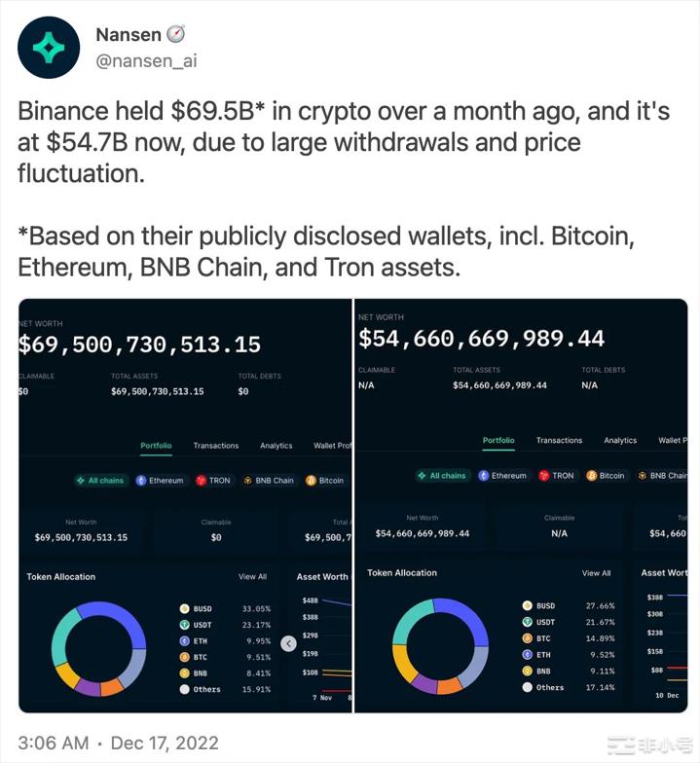Click the ETH token icon in left legend
The image size is (700, 763).
pos(183,641)
